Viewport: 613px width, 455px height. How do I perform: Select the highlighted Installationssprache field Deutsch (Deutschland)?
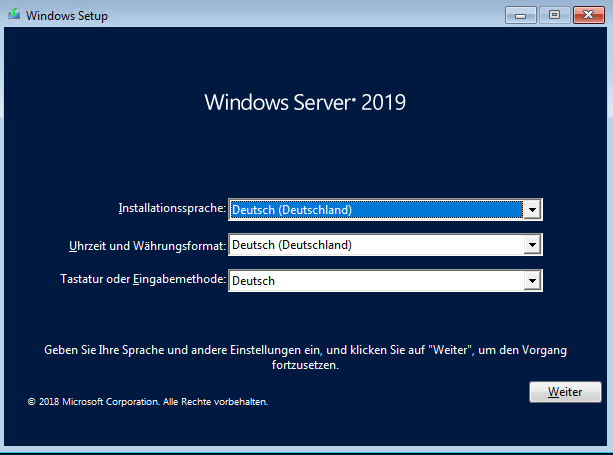coord(385,210)
